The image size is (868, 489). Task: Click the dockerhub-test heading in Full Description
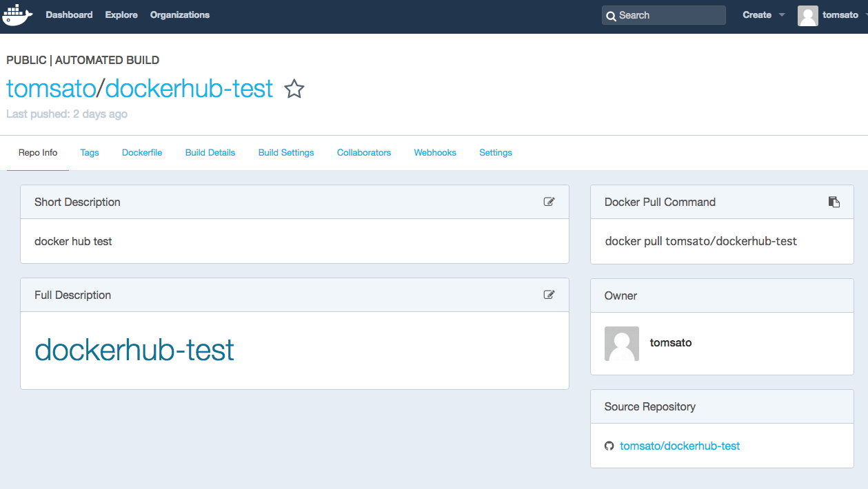134,351
